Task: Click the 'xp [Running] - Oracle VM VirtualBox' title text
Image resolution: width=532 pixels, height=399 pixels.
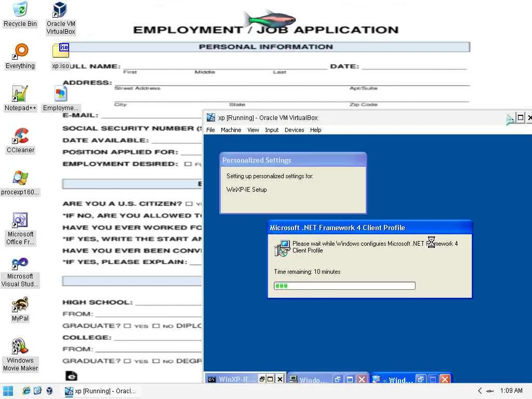Action: click(x=268, y=118)
